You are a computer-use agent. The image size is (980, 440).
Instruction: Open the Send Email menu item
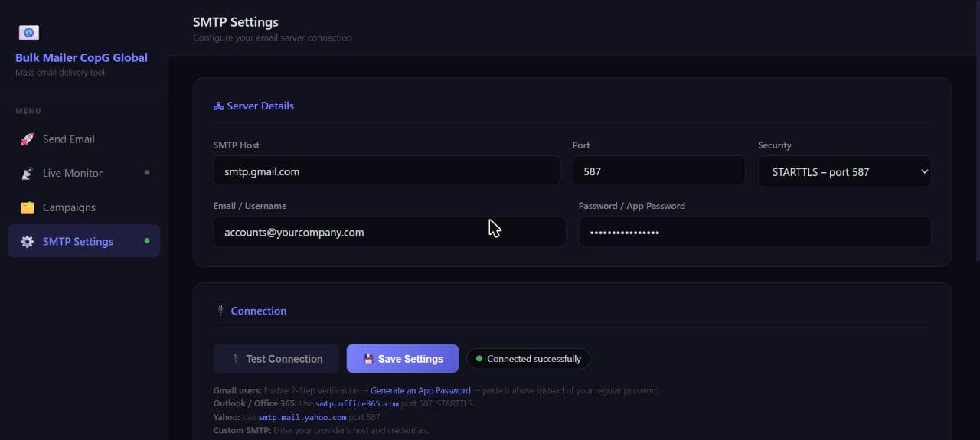84,139
